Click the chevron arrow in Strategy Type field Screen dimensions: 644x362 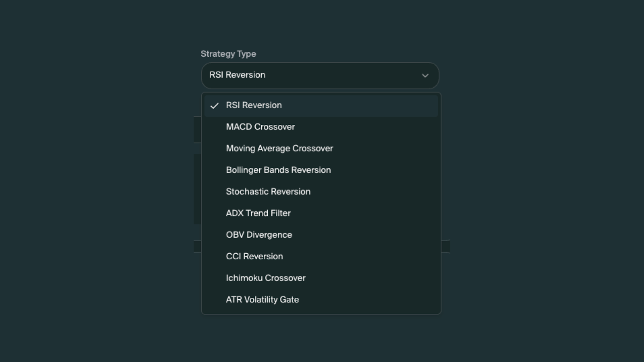(425, 76)
